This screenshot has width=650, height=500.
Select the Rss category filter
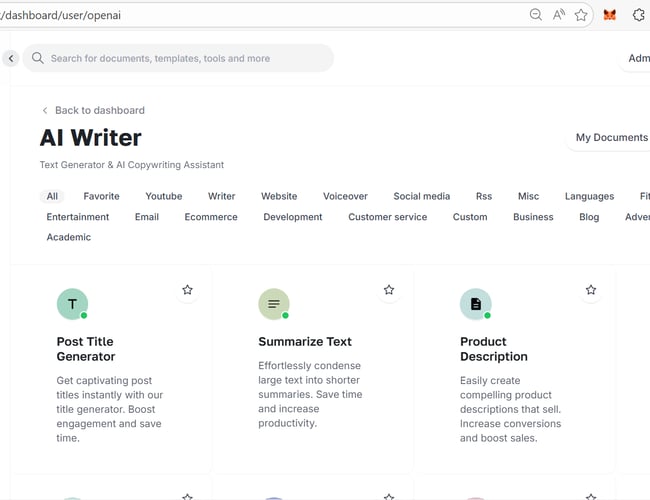click(484, 196)
